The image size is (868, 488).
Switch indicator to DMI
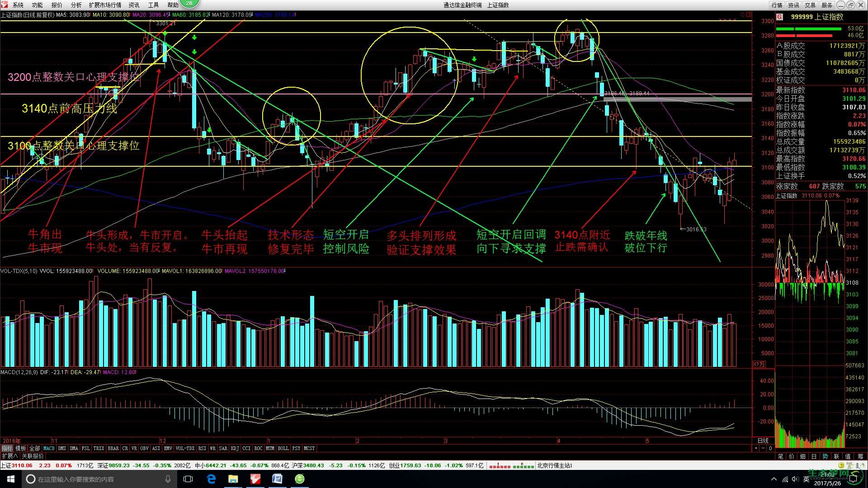(x=62, y=448)
